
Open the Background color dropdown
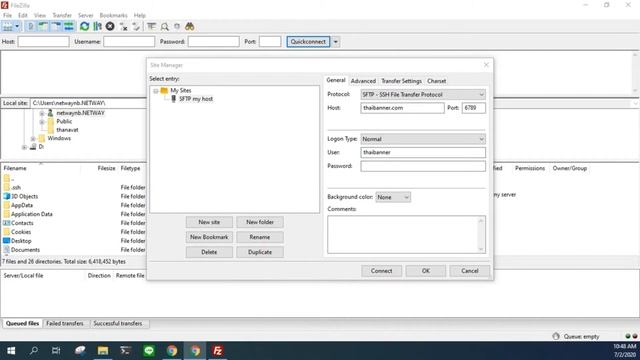point(393,197)
